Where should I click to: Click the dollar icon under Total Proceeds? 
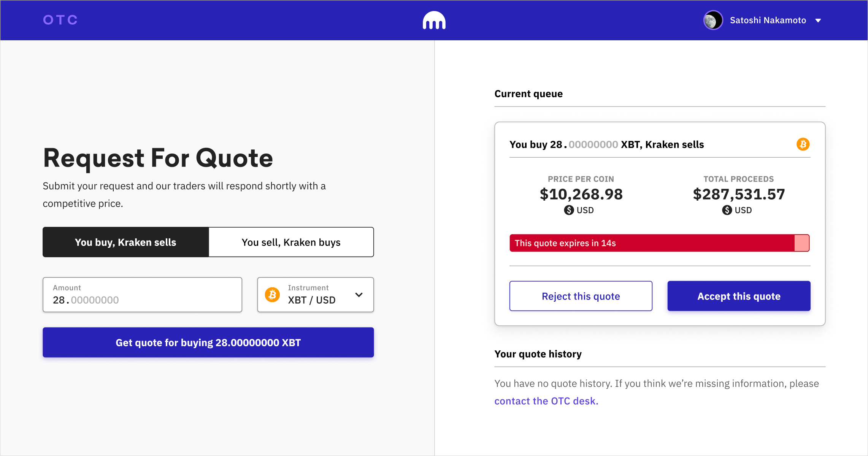click(727, 210)
